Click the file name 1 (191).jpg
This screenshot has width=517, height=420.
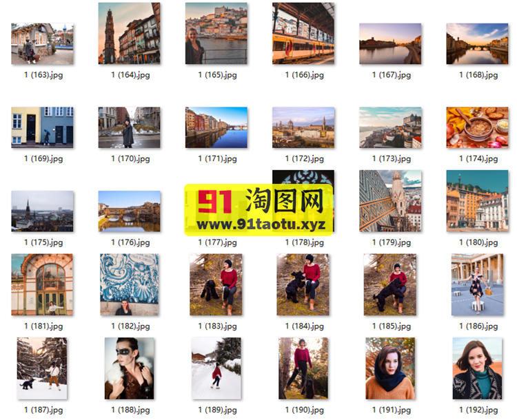392,410
